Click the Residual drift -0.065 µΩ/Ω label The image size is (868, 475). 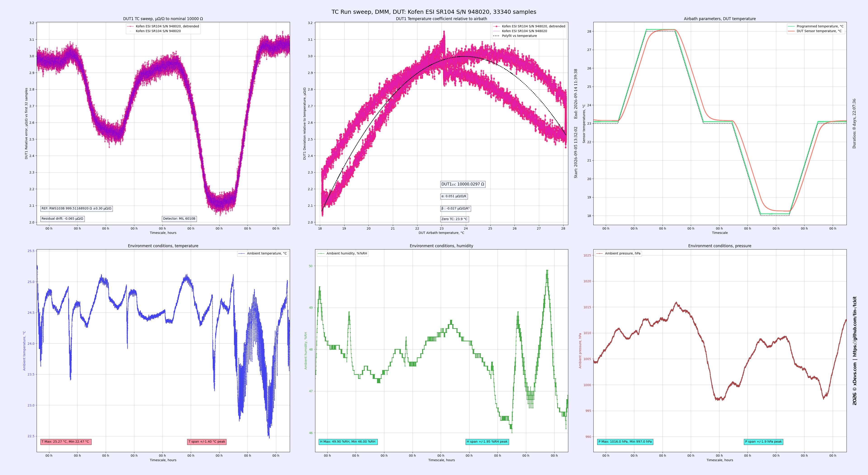point(62,219)
